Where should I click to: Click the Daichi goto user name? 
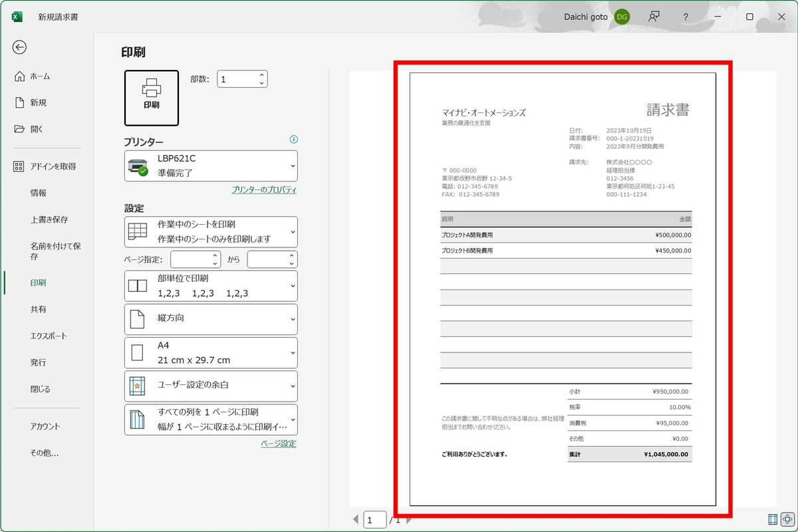[x=585, y=17]
